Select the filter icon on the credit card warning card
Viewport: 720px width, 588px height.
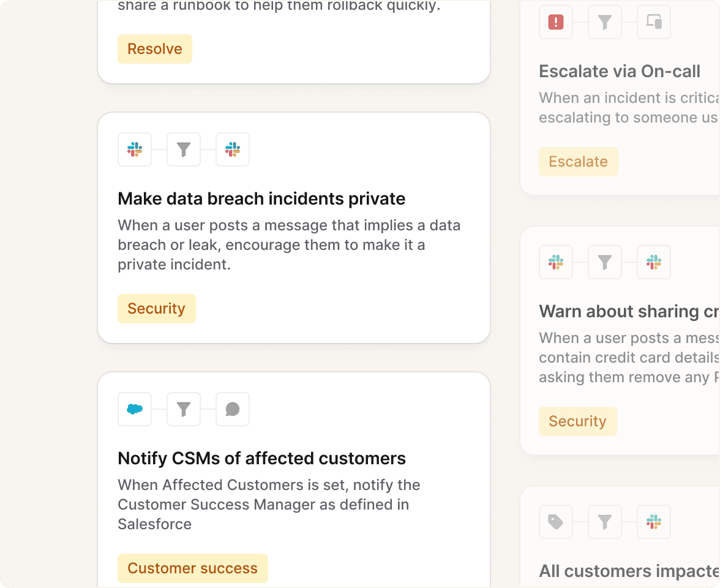click(604, 262)
